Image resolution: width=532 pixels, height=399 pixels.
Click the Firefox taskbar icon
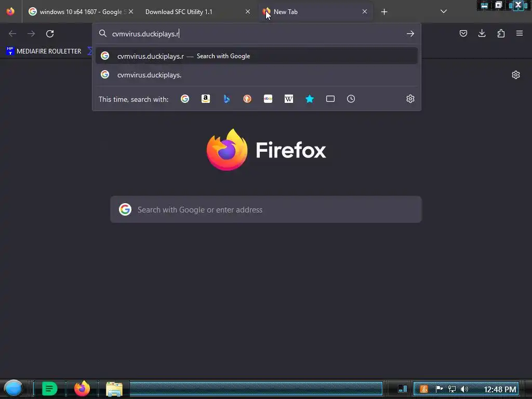pos(82,389)
